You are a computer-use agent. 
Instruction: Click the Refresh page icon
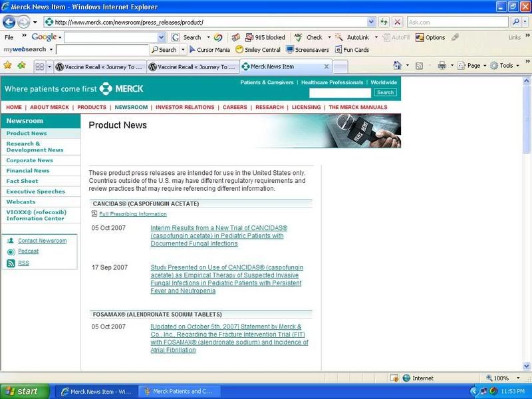click(x=384, y=23)
